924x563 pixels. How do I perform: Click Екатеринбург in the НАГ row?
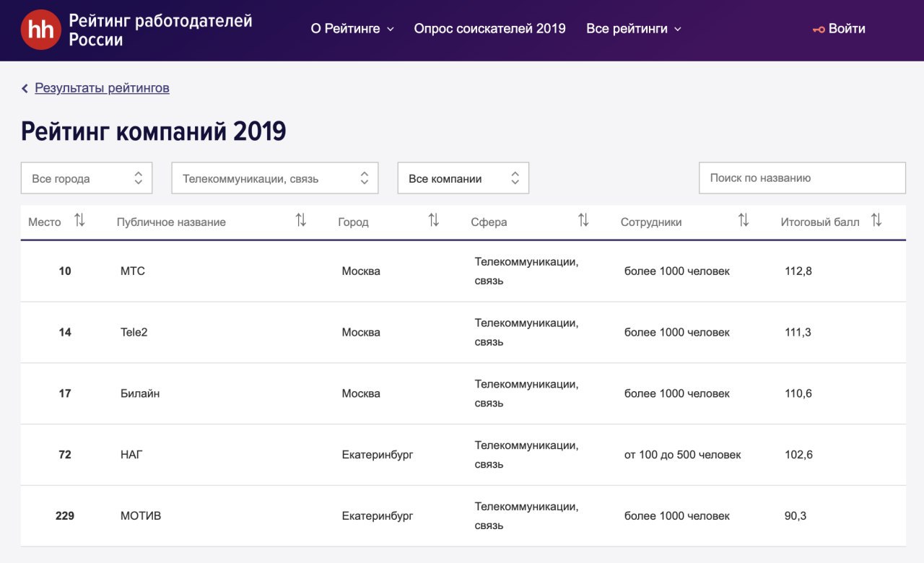(378, 455)
